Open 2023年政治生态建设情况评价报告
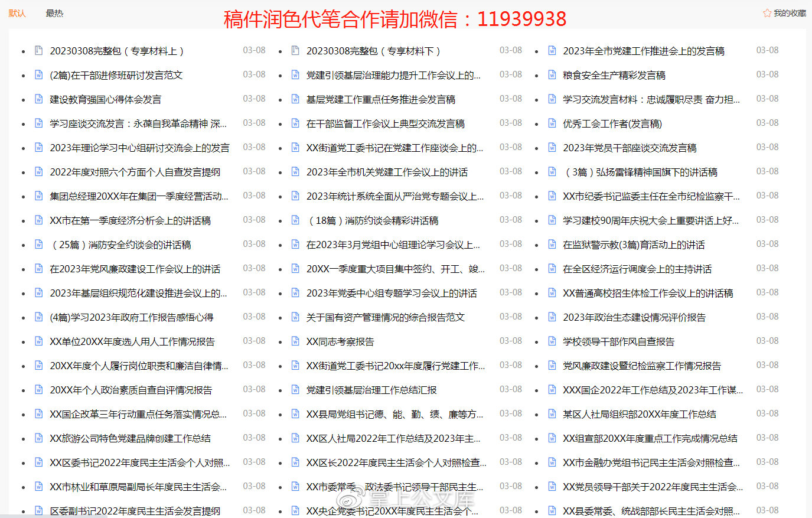 634,318
